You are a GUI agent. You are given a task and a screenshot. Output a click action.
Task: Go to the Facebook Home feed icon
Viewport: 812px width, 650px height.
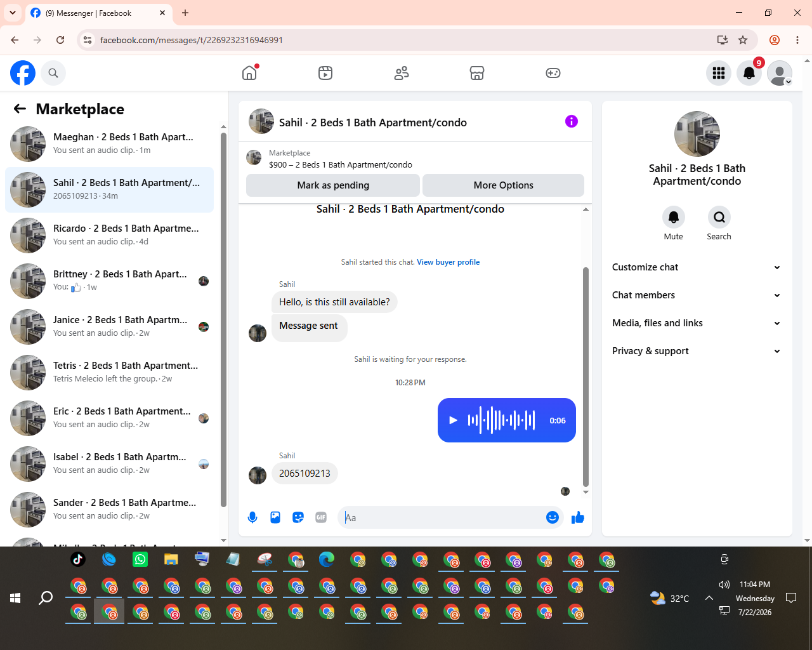point(249,73)
